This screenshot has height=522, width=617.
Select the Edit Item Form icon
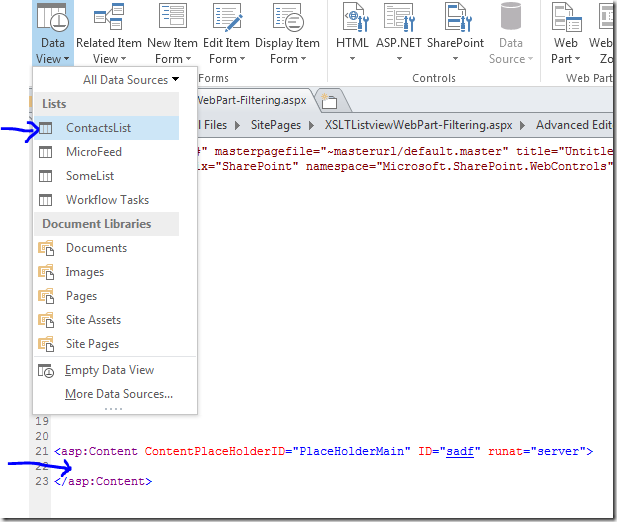224,18
